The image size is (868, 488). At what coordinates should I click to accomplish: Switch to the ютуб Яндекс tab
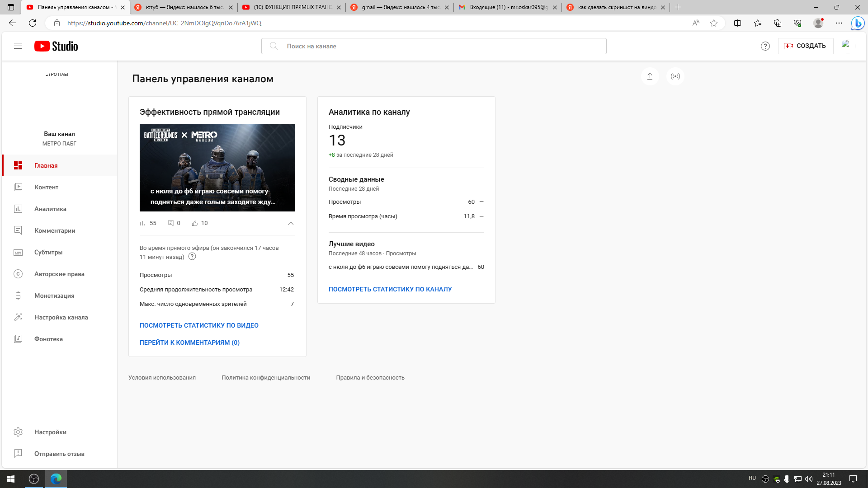(x=183, y=7)
